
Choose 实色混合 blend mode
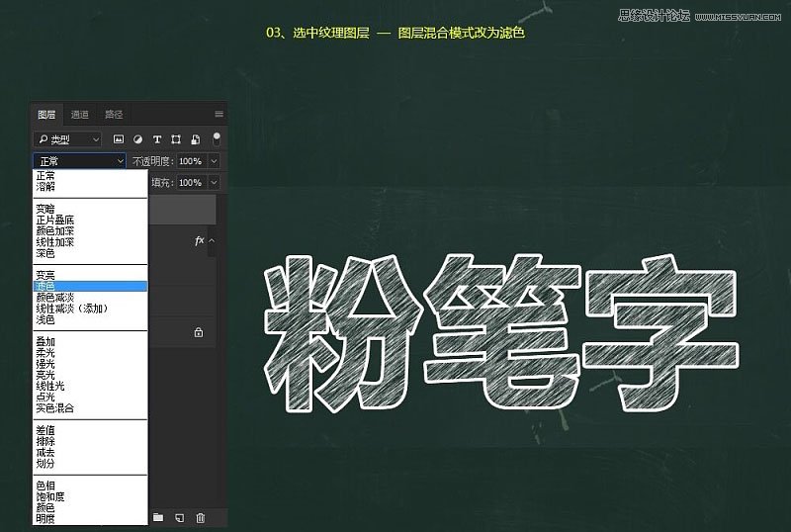tap(90, 408)
